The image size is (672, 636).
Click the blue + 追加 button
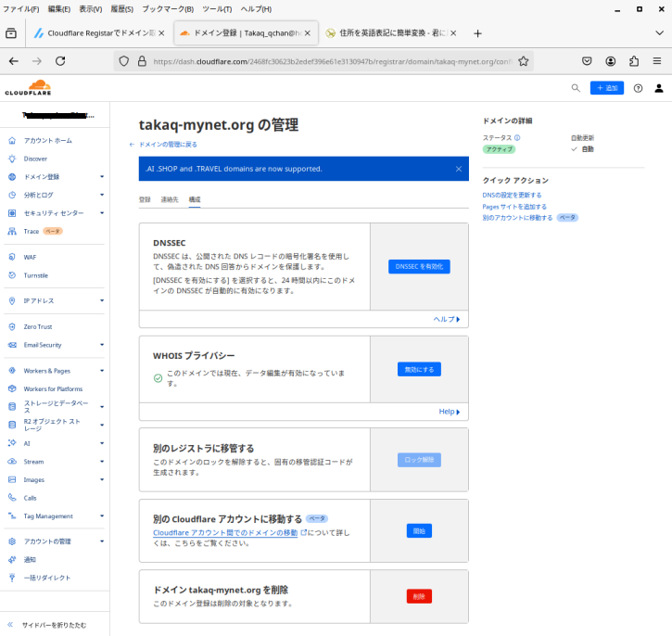click(x=607, y=88)
